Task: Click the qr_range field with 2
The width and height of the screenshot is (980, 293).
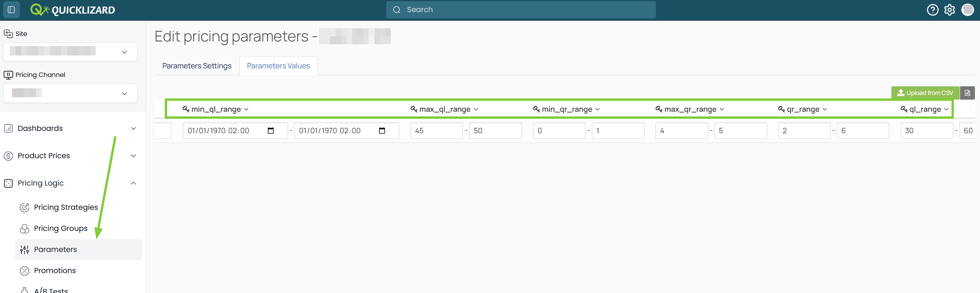Action: tap(804, 130)
